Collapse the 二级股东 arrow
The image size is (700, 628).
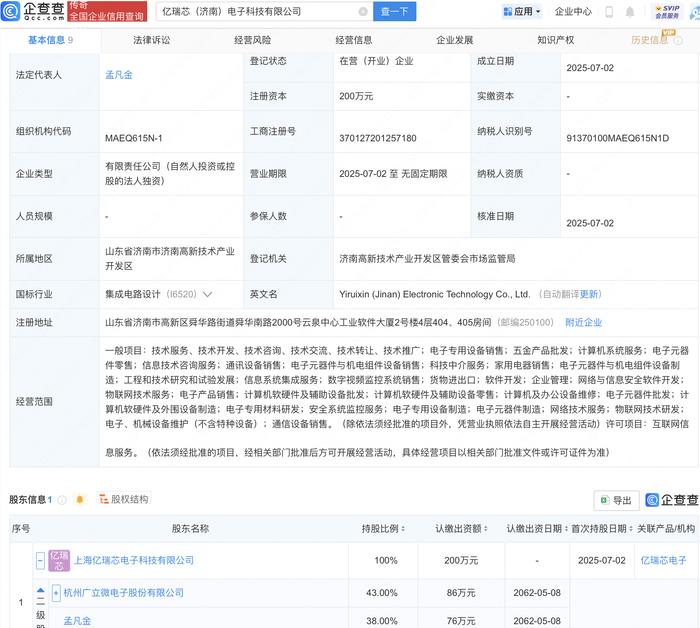pyautogui.click(x=41, y=590)
